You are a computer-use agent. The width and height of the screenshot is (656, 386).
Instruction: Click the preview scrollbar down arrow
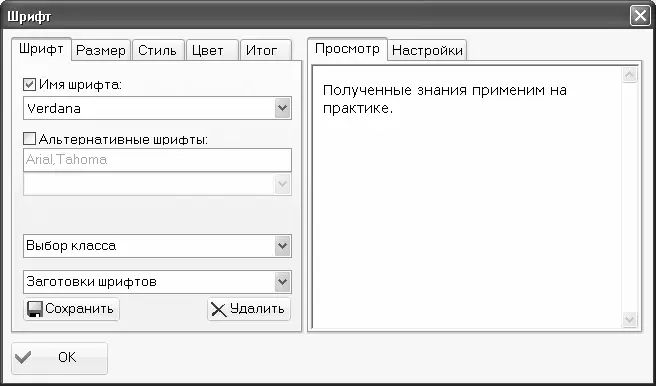click(x=630, y=320)
